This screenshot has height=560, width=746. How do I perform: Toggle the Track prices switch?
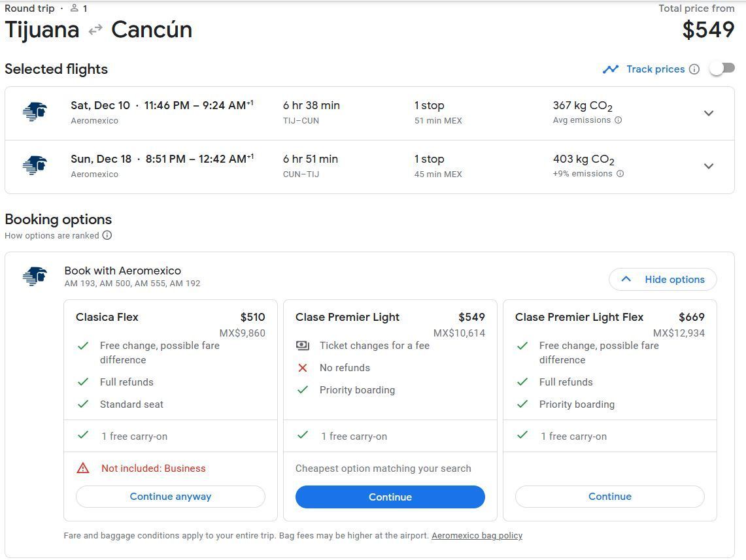[x=722, y=69]
